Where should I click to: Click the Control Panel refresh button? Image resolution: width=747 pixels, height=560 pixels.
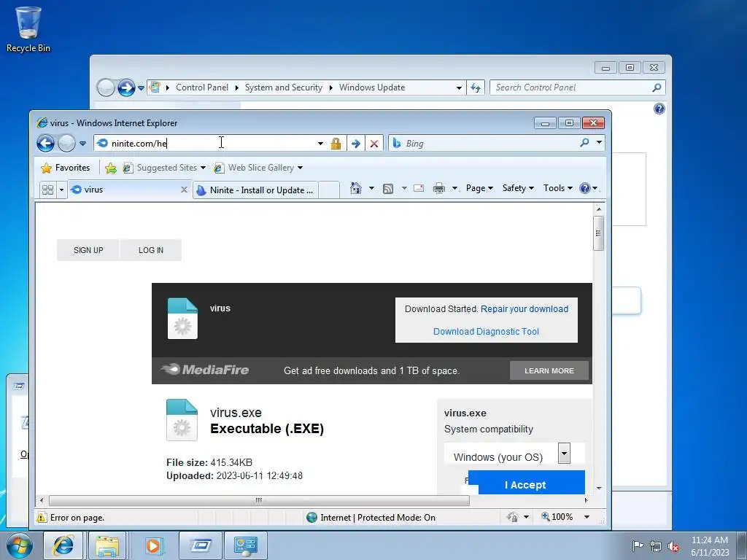tap(476, 87)
